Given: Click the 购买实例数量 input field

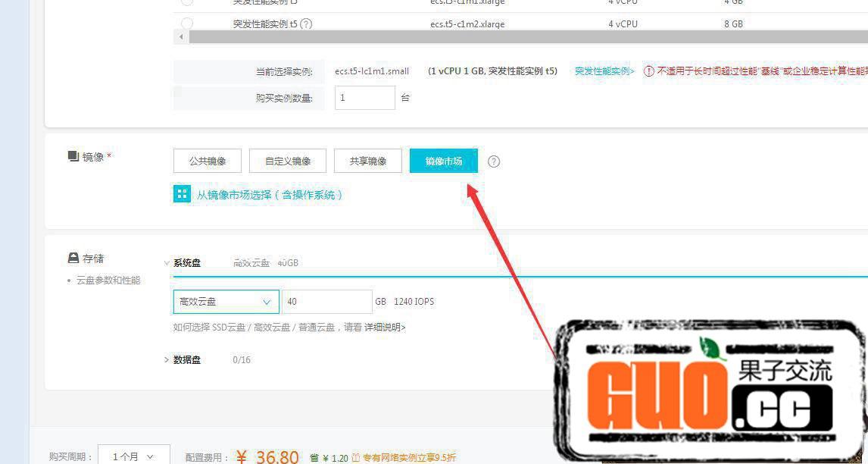Looking at the screenshot, I should [364, 98].
